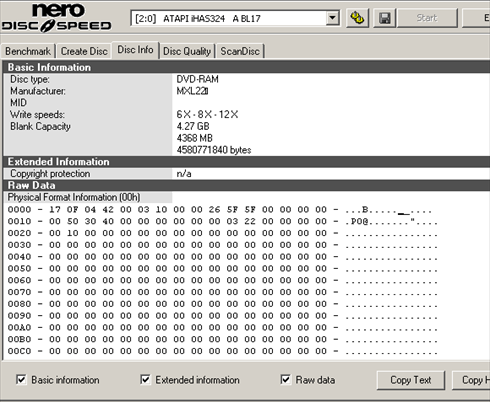Click the Start button
490x402 pixels.
point(427,18)
